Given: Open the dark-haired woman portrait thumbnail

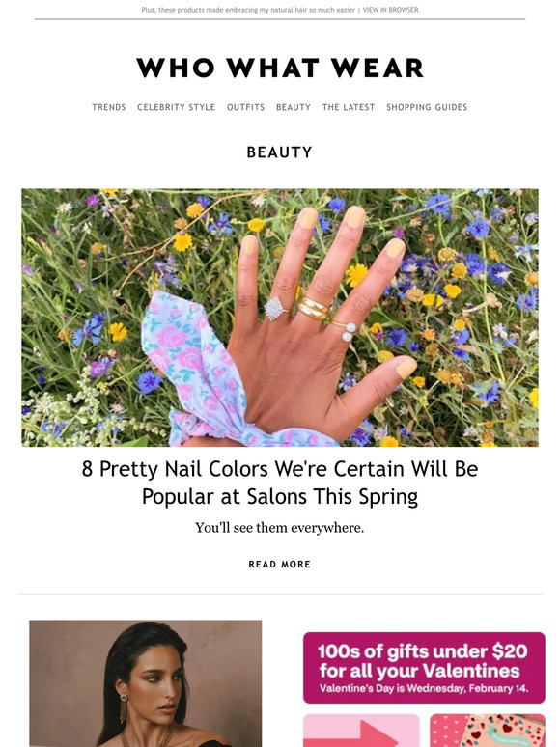Looking at the screenshot, I should (146, 683).
